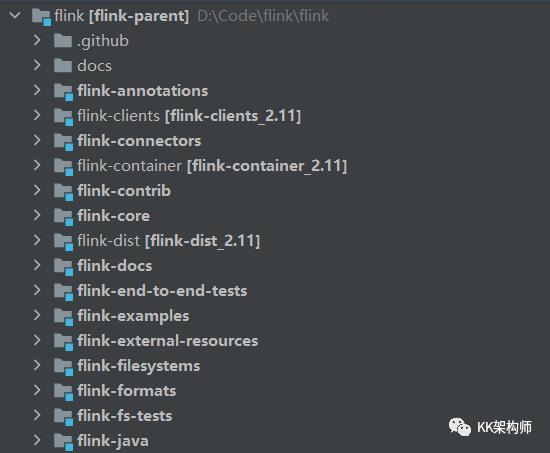Expand the flink-end-to-end-tests chevron
The height and width of the screenshot is (453, 550).
coord(37,290)
